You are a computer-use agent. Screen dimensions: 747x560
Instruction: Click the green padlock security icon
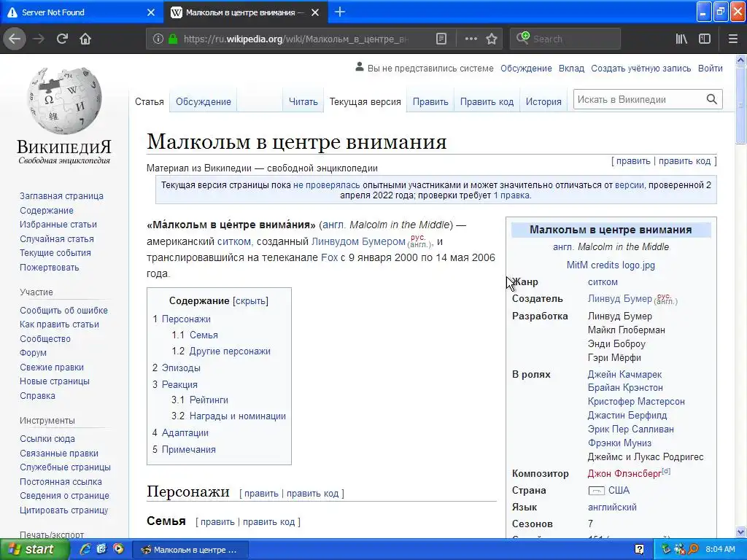(x=173, y=39)
